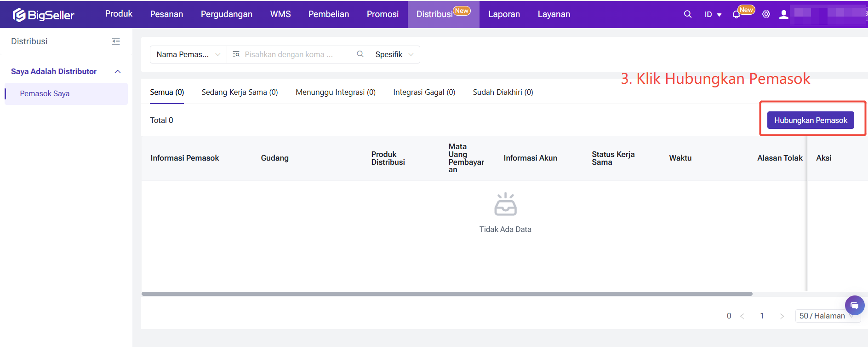The image size is (868, 347).
Task: Open the settings gear icon
Action: click(x=766, y=14)
